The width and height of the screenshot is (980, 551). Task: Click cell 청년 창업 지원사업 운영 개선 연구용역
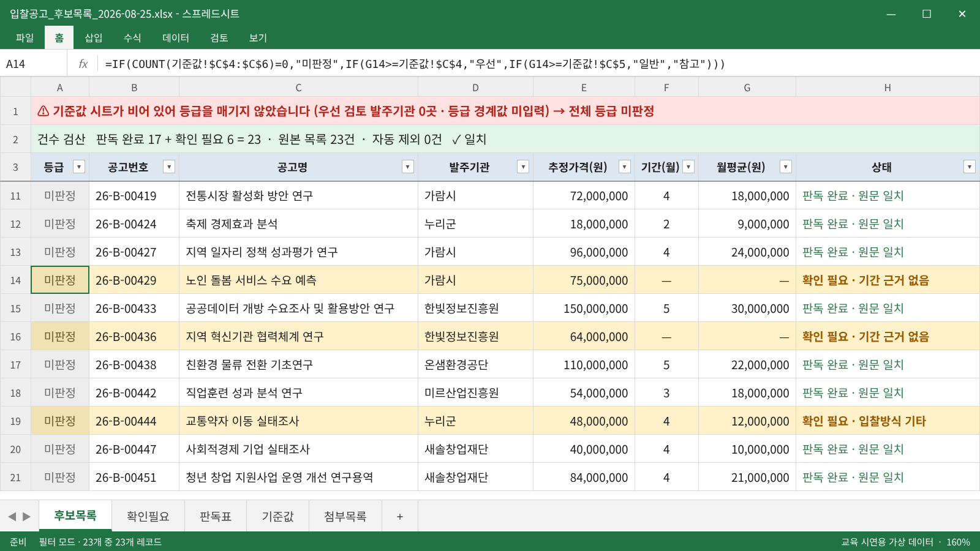point(298,478)
